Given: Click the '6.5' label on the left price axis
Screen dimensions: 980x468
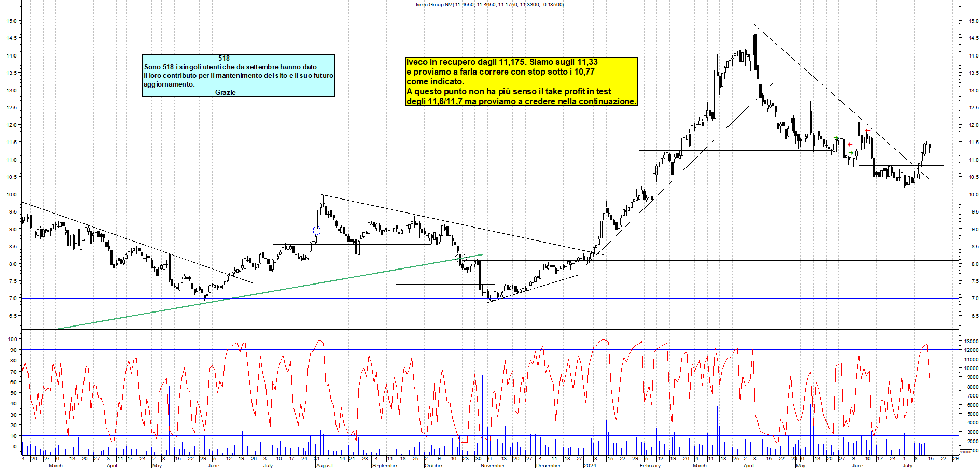Looking at the screenshot, I should coord(12,316).
